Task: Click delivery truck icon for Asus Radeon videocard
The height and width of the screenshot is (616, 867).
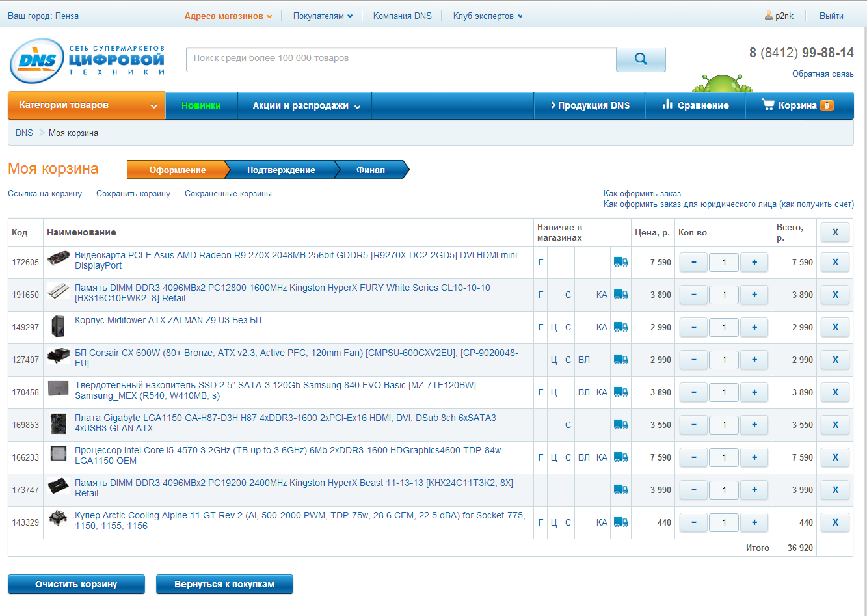Action: 620,262
